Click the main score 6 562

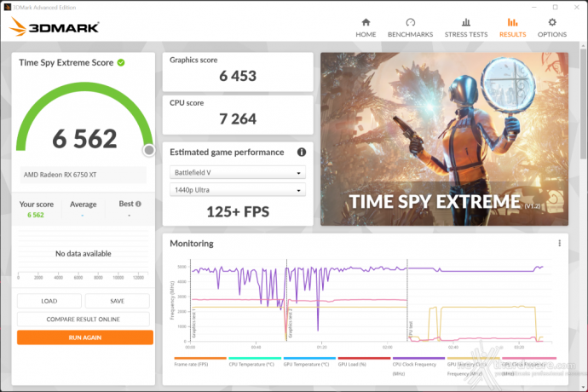(84, 138)
